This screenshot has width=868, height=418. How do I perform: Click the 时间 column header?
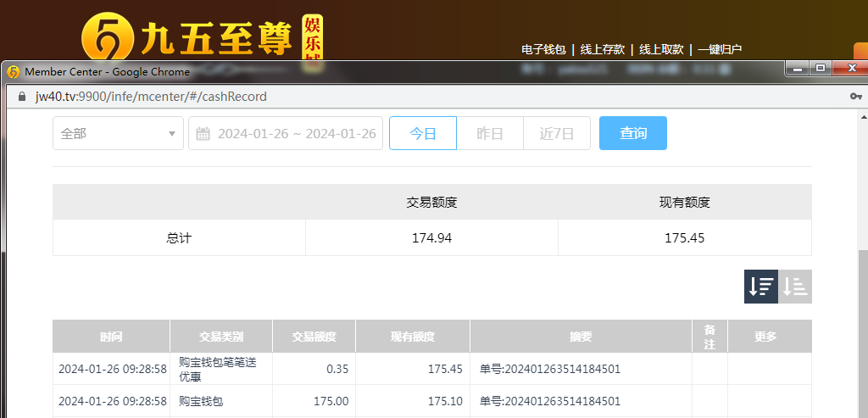click(111, 336)
